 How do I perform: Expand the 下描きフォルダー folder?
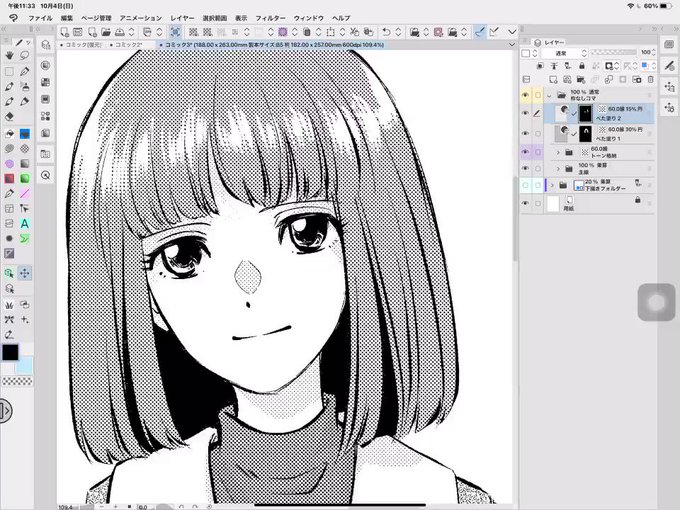tap(552, 185)
